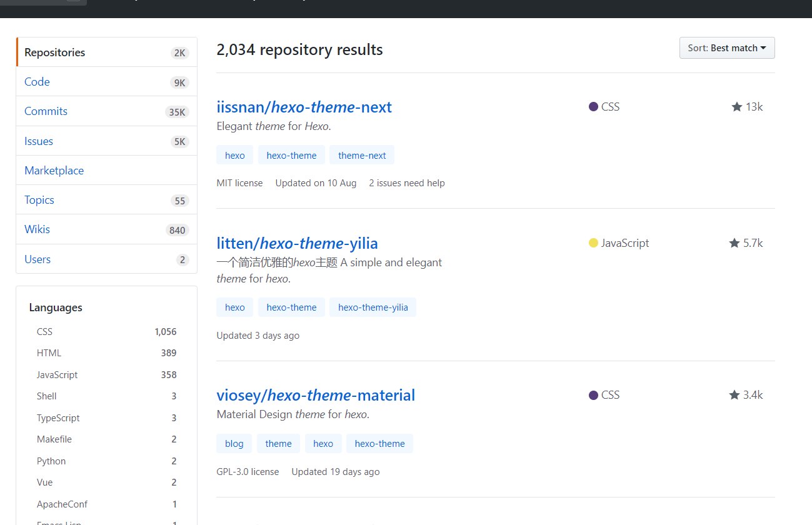
Task: Click the purple CSS dot for hexo-theme-material
Action: [594, 395]
